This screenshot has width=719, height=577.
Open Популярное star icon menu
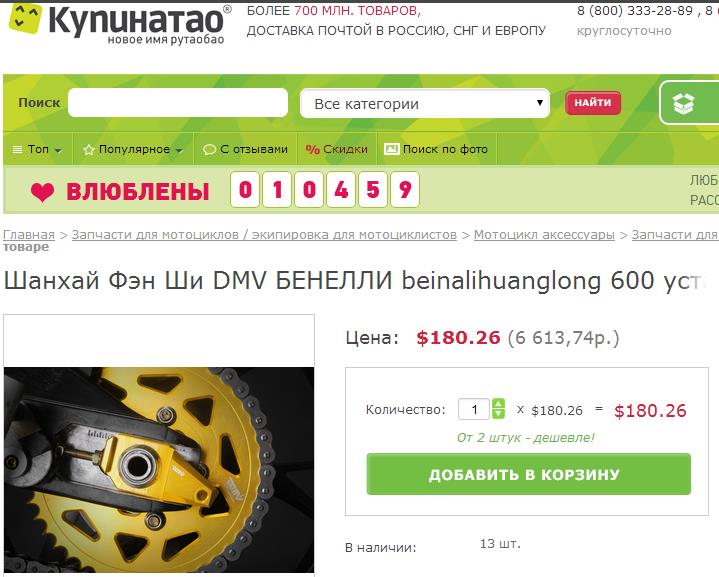click(88, 150)
